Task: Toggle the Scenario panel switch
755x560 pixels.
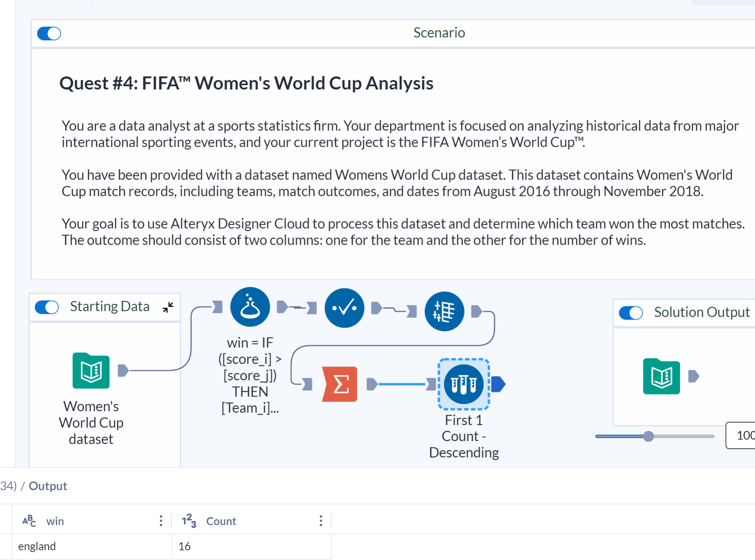Action: coord(49,33)
